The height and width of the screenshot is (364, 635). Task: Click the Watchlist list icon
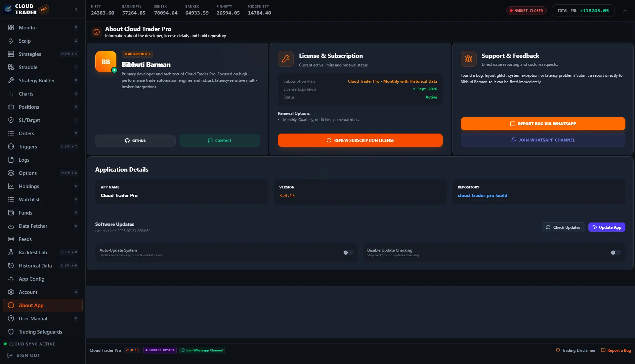pos(11,199)
